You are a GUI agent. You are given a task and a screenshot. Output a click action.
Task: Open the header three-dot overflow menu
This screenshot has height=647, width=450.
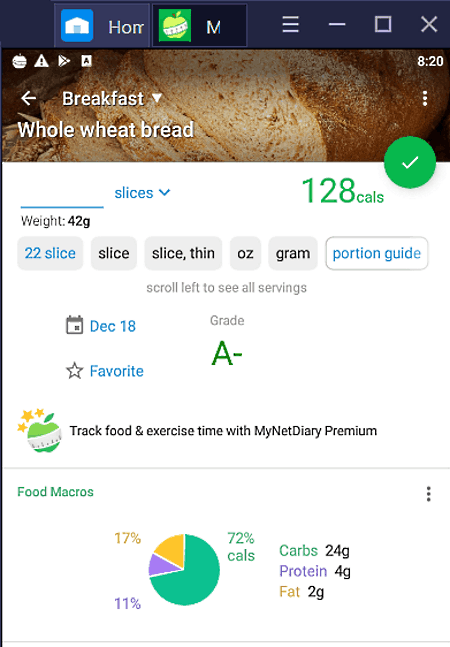tap(425, 99)
